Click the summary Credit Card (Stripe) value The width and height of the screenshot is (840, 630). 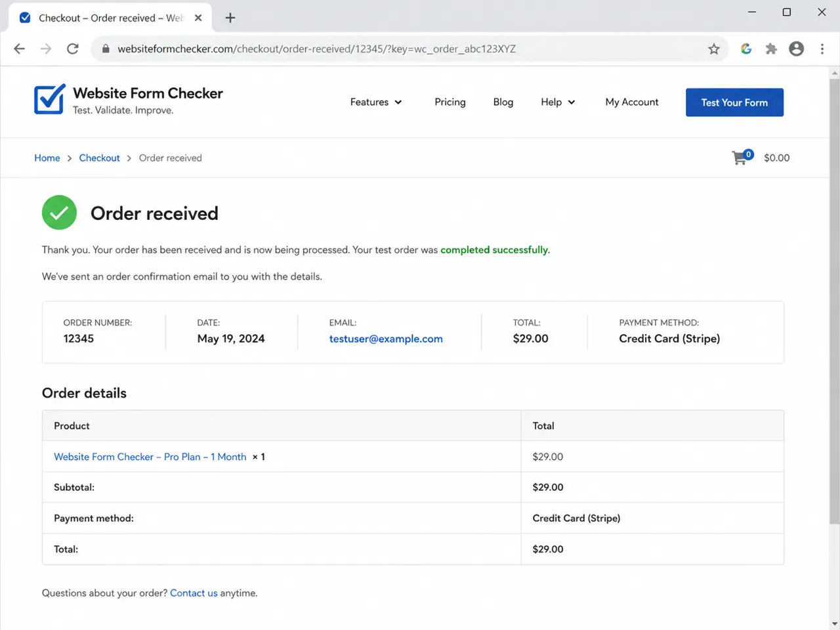point(669,339)
